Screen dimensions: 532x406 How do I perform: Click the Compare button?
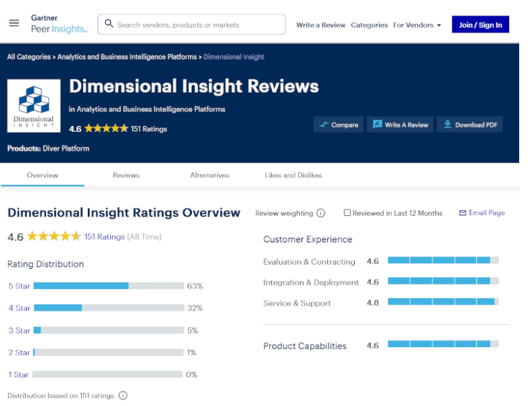338,125
